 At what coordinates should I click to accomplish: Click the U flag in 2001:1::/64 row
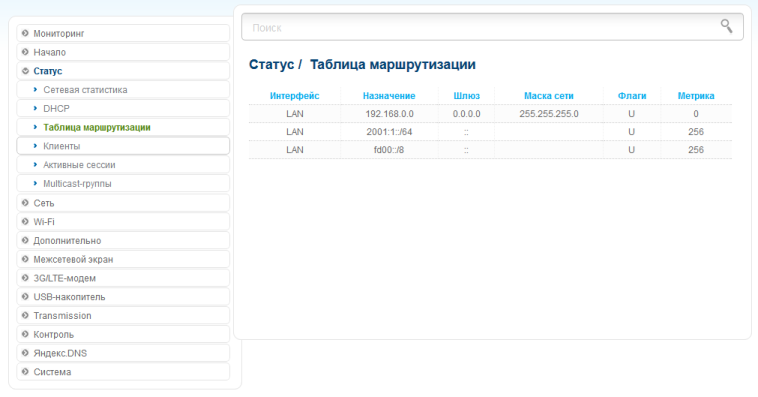(631, 132)
